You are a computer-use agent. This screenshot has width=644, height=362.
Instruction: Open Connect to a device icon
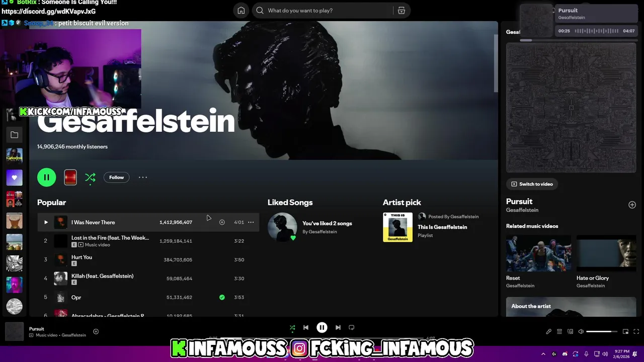pyautogui.click(x=570, y=331)
